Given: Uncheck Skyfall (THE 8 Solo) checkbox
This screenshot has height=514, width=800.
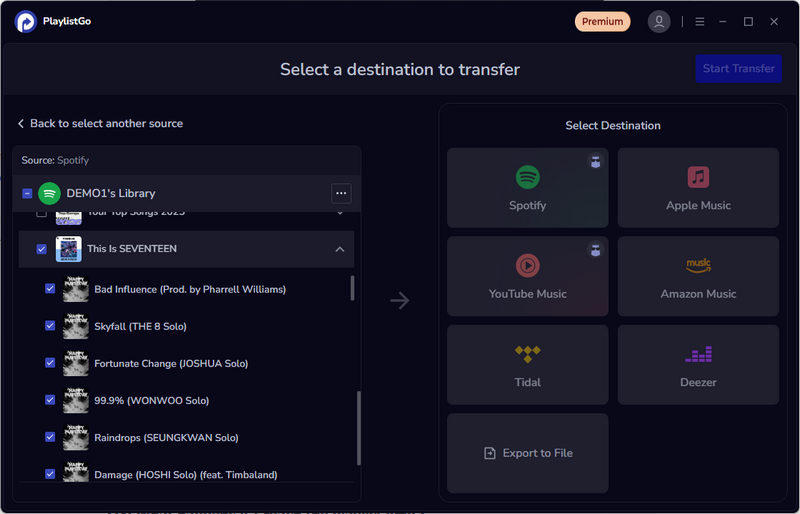Looking at the screenshot, I should point(50,326).
